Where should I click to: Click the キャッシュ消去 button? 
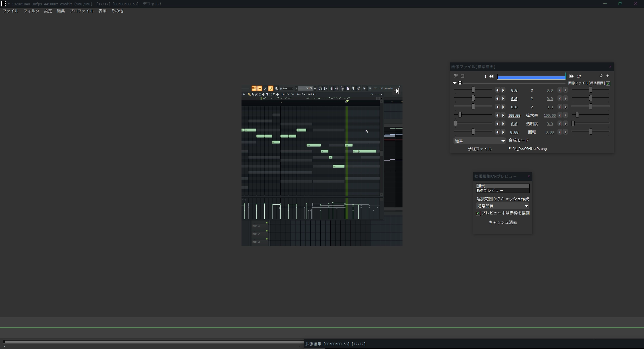point(502,222)
